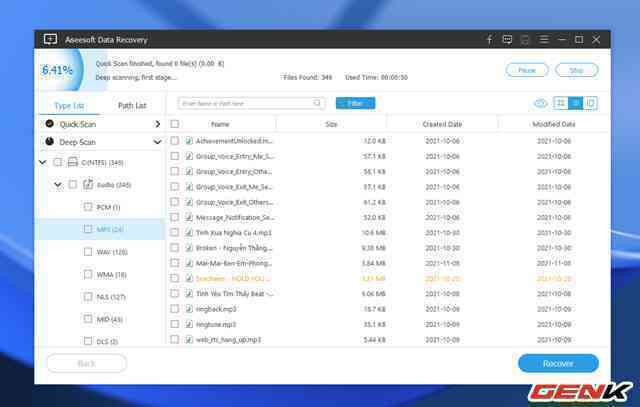
Task: Check the AchievementUnlocked file checkbox
Action: pos(175,141)
